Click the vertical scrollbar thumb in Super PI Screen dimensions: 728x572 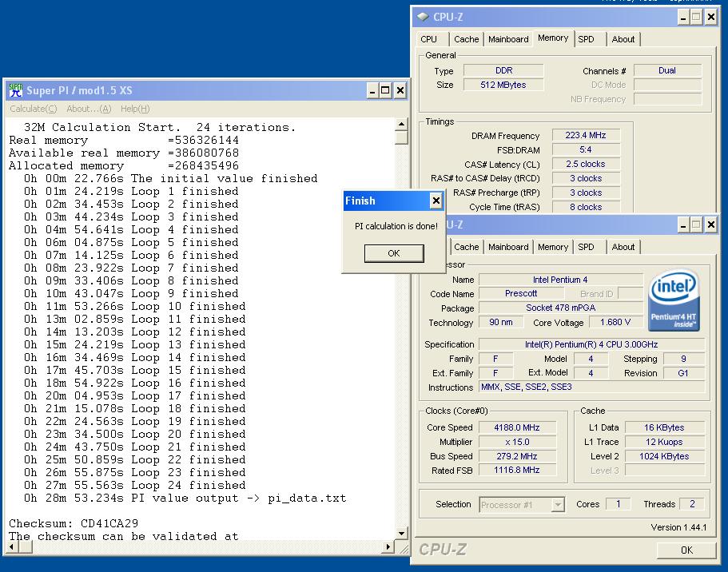coord(401,137)
